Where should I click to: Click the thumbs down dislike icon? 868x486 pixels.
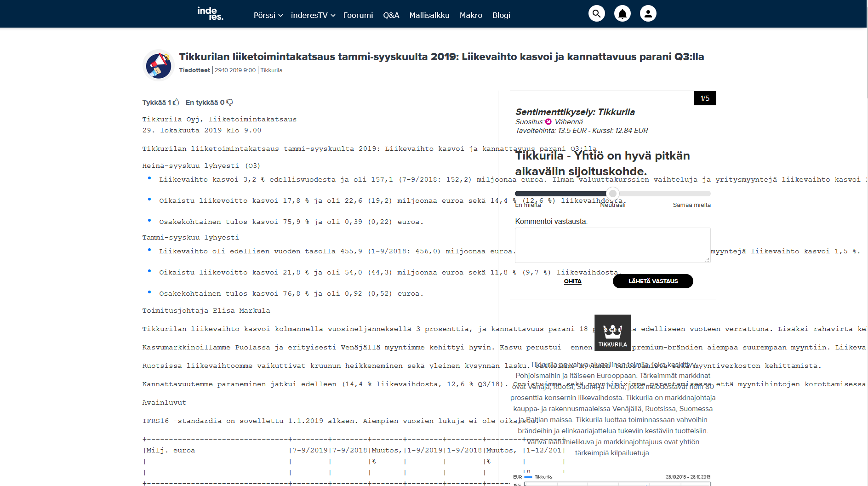230,103
